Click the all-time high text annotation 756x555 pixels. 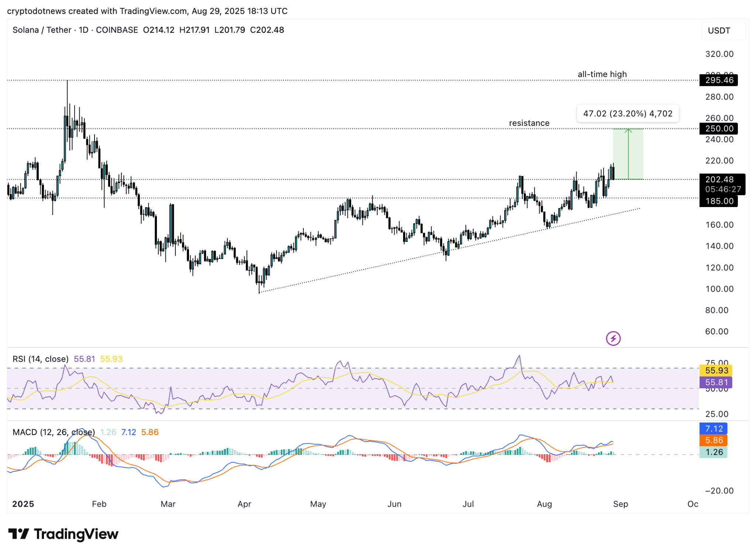coord(602,74)
